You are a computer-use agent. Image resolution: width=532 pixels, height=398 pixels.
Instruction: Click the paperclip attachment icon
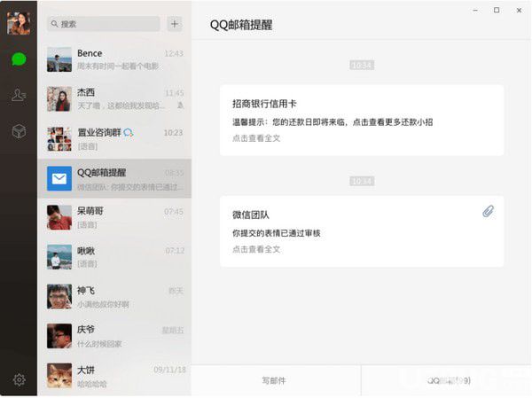(x=489, y=211)
